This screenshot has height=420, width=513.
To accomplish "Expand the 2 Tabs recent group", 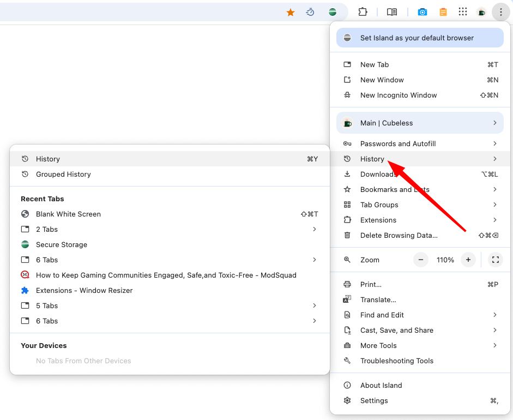I will [x=170, y=229].
